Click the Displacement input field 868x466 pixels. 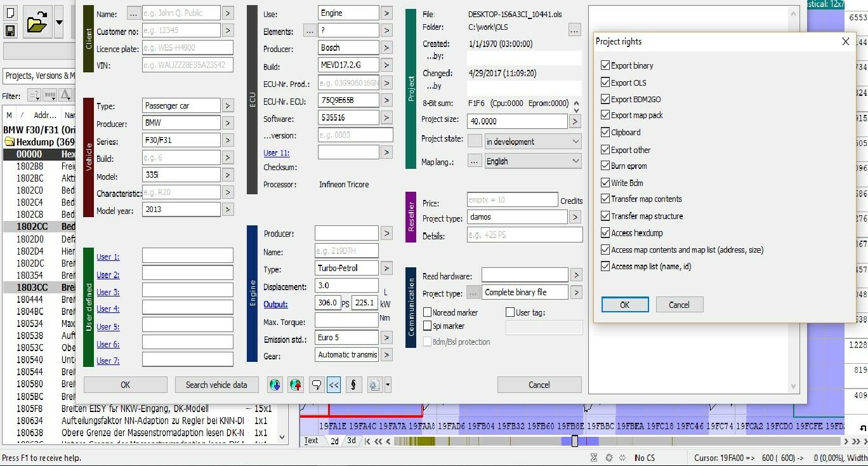pyautogui.click(x=346, y=286)
